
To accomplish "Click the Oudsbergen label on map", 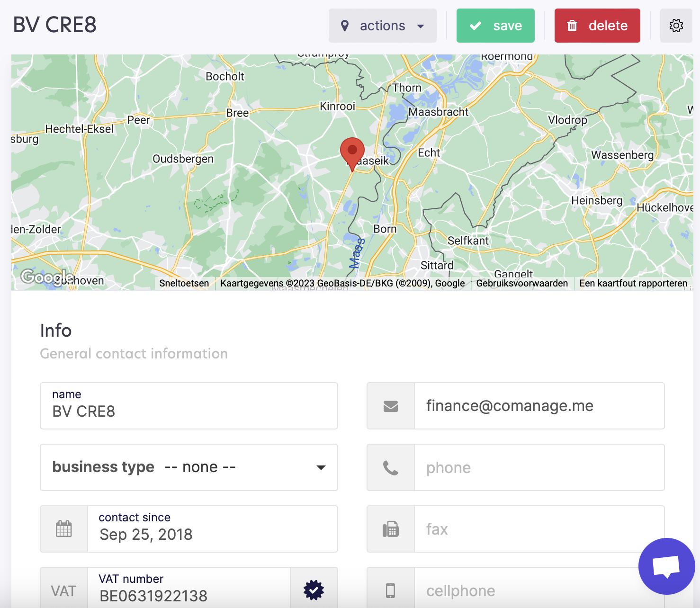I will 183,159.
